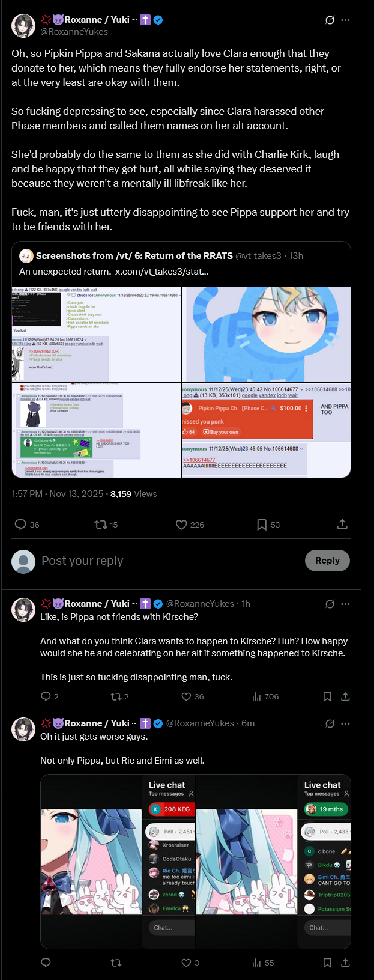The height and width of the screenshot is (980, 374).
Task: Open the blue cat character image in quote
Action: (x=266, y=334)
